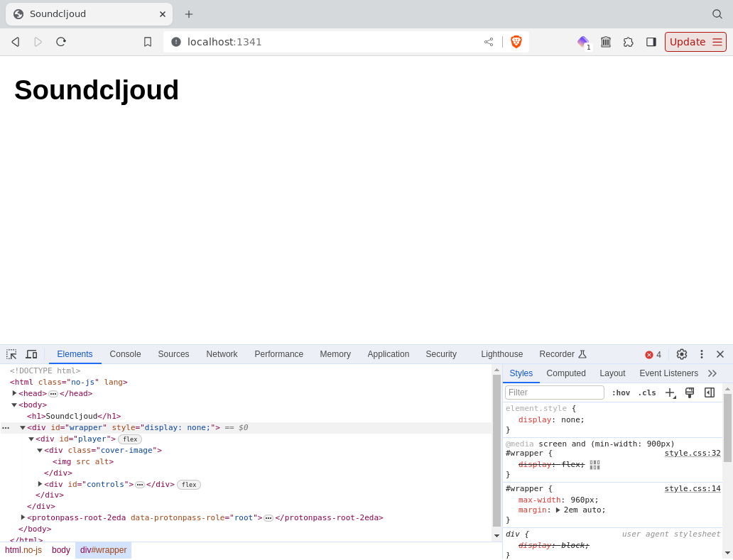Open the Proton Pass extension icon
The image size is (733, 560).
[x=583, y=42]
